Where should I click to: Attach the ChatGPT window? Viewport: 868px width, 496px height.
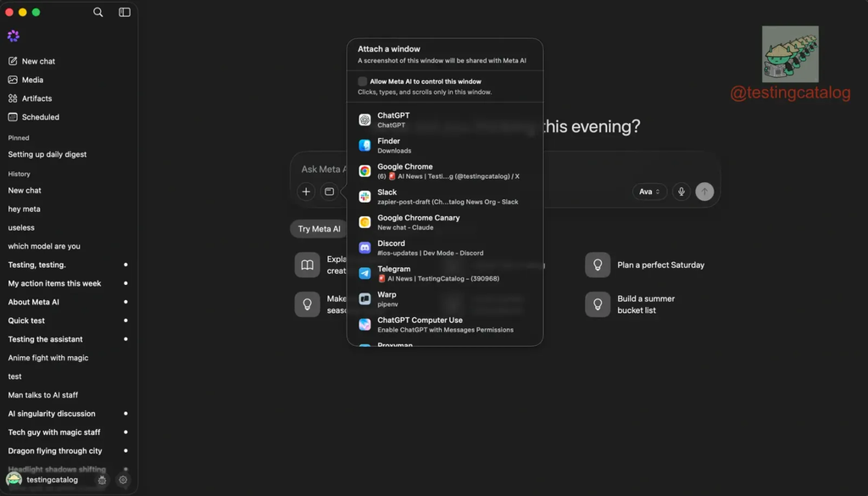(x=444, y=120)
